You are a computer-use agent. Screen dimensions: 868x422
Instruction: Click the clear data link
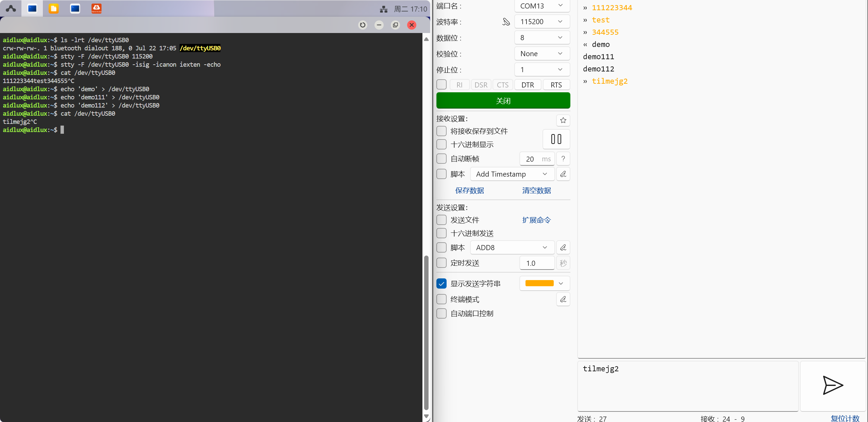536,191
